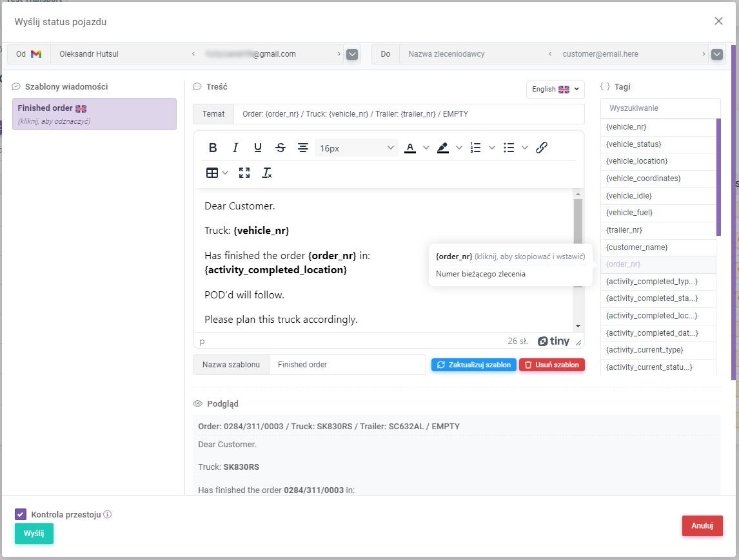Screen dimensions: 739x560
Task: Insert a hyperlink in the editor
Action: click(x=542, y=148)
